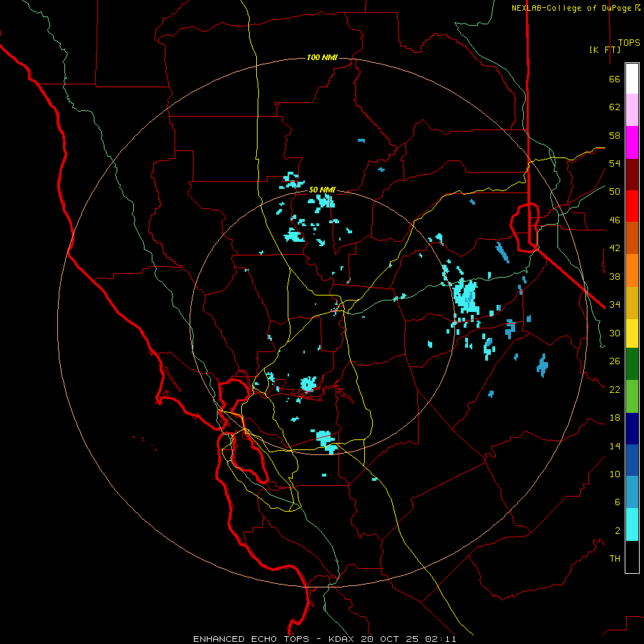Click the '02:11' timestamp text
The image size is (644, 644).
pos(440,639)
